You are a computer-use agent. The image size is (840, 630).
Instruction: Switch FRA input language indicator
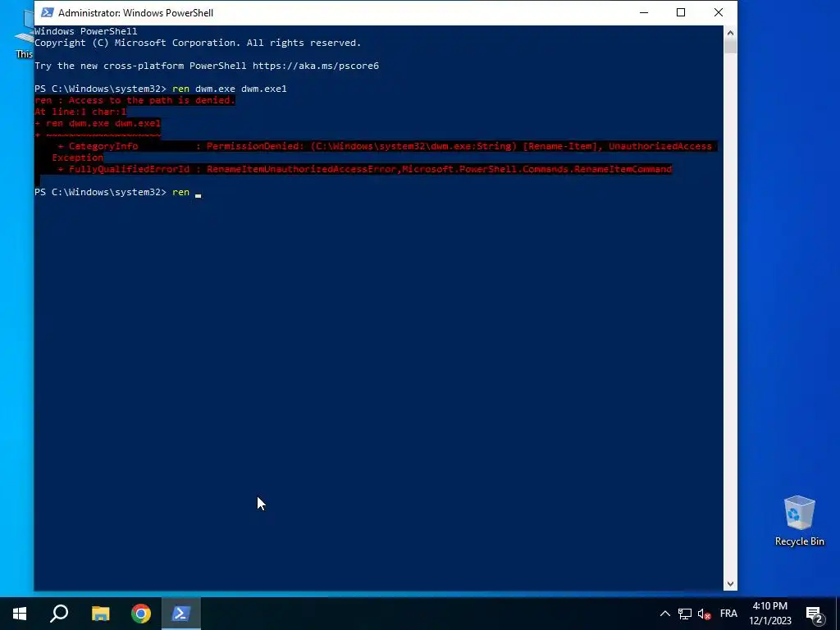point(728,614)
